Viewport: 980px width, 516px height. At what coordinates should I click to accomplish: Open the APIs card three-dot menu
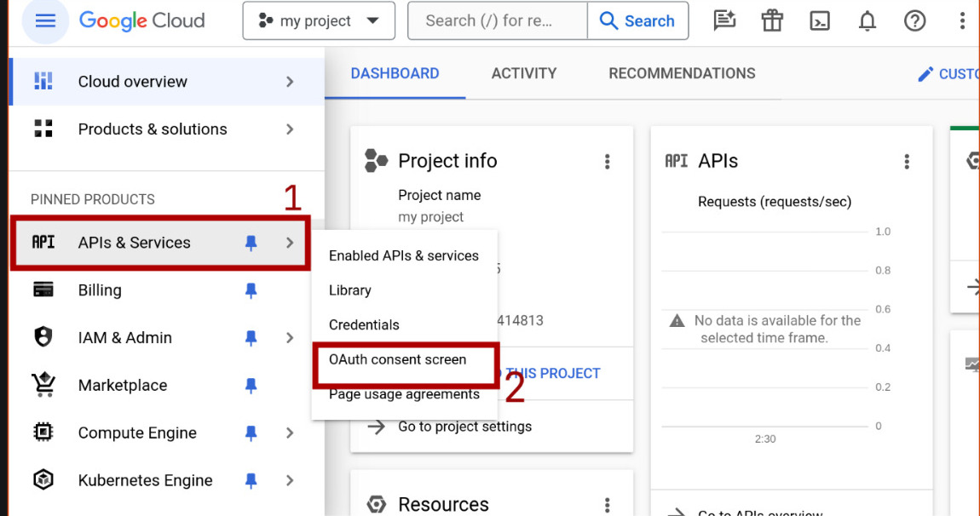[907, 161]
